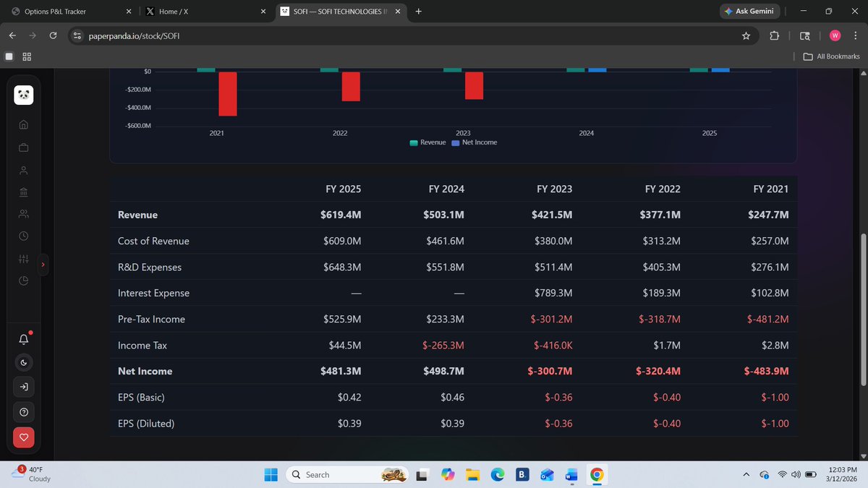Click the clock history icon in sidebar
Viewport: 868px width, 488px height.
coord(24,236)
